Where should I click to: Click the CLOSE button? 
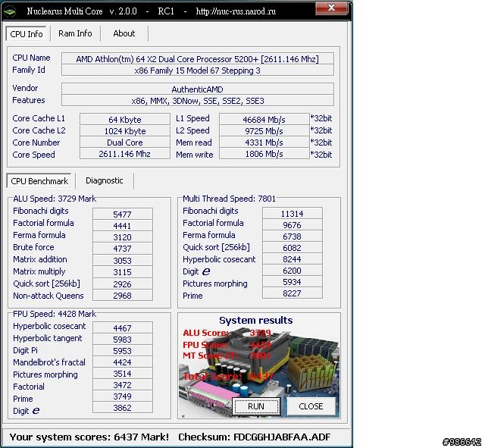311,406
